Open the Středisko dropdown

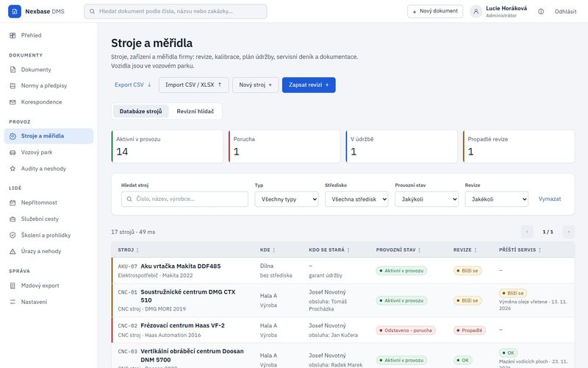tap(356, 199)
